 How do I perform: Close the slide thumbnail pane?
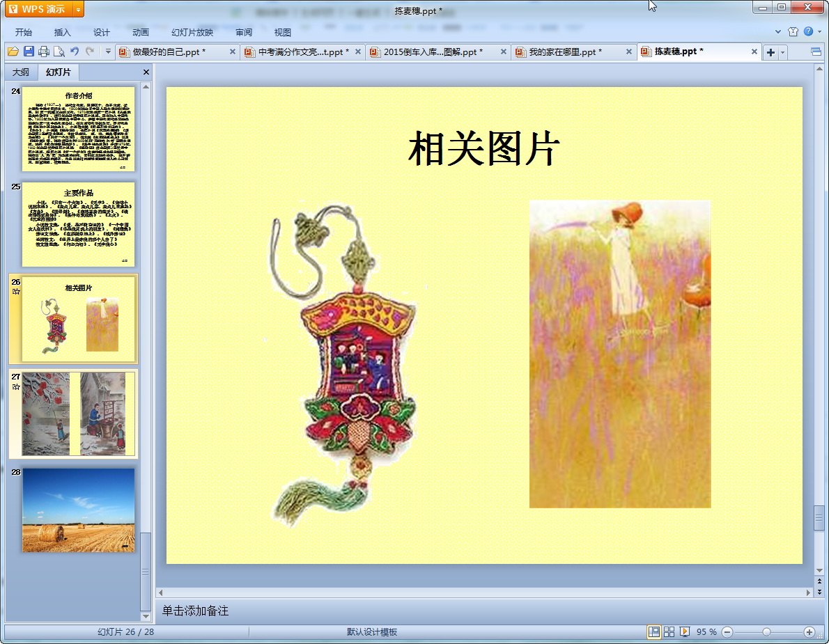[x=146, y=72]
